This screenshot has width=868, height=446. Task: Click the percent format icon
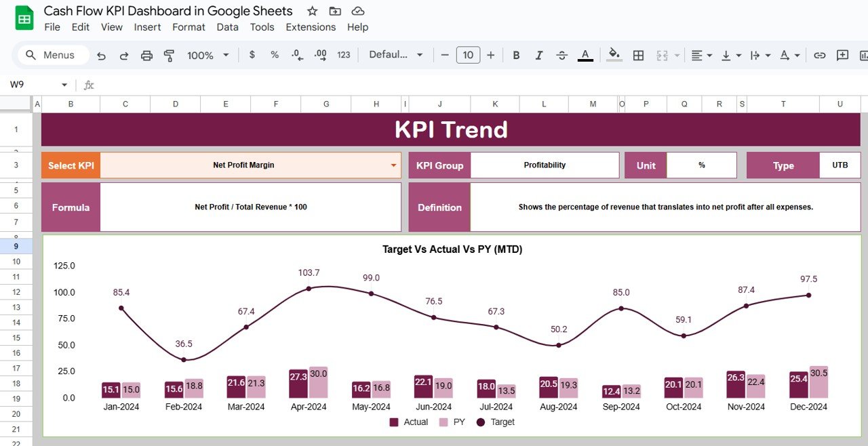(x=274, y=55)
